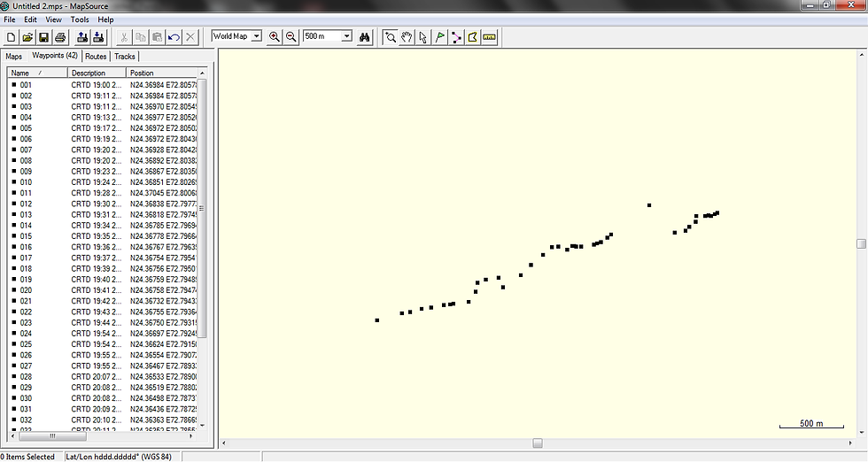Select the Measure distance ruler tool
Screen dimensions: 868x462
pyautogui.click(x=489, y=37)
